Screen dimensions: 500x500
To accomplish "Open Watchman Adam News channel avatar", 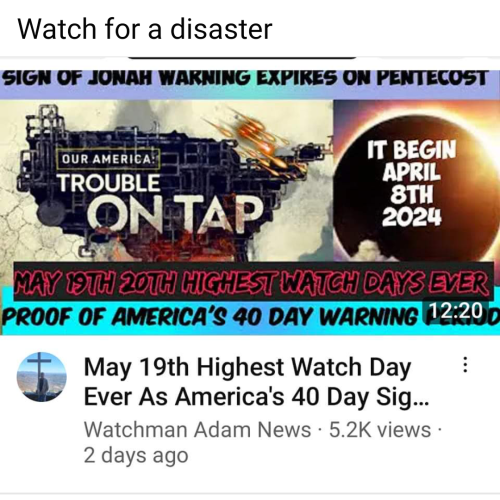I will (x=42, y=377).
